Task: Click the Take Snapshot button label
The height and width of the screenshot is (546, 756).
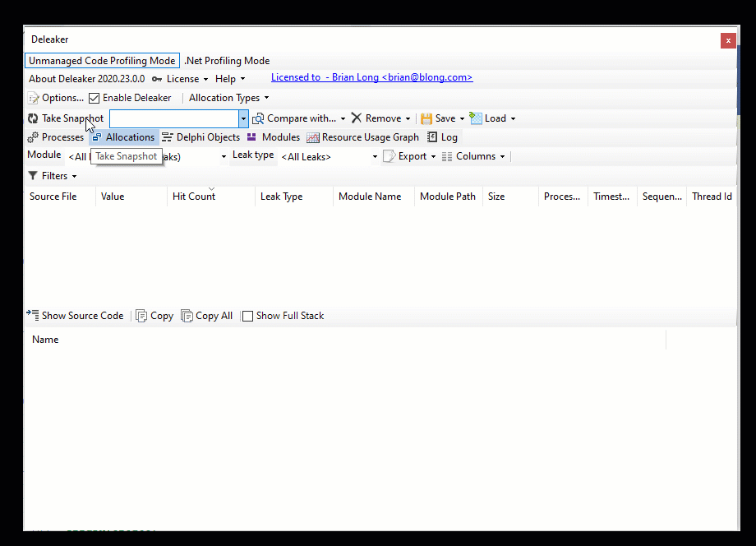Action: coord(73,118)
